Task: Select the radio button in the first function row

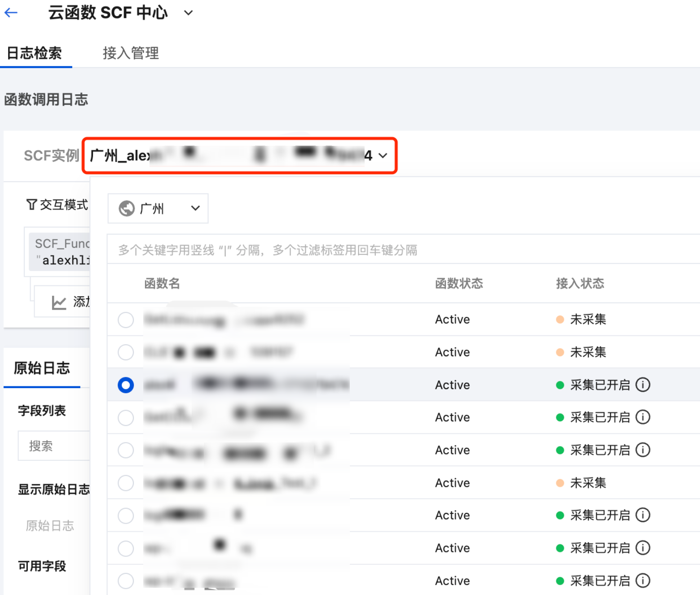Action: (126, 320)
